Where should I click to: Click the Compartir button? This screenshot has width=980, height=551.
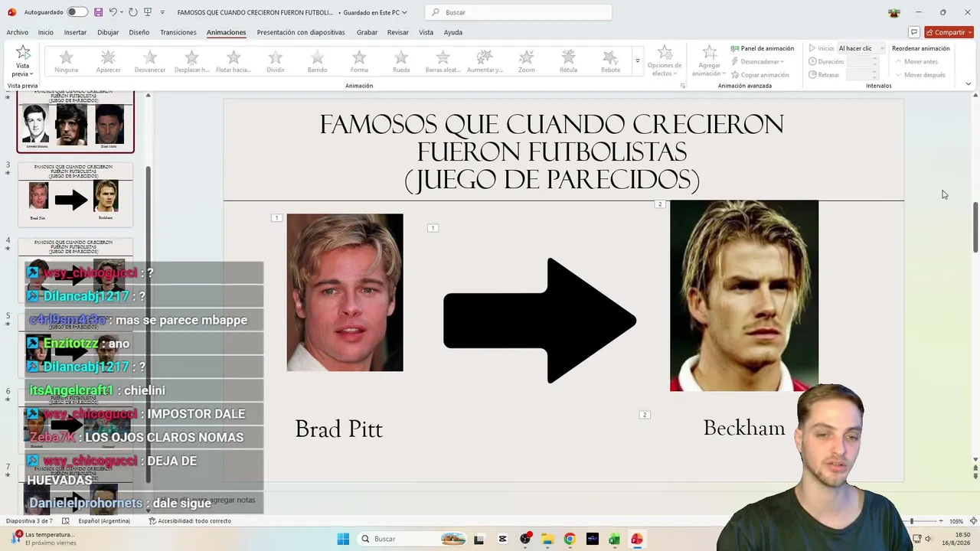click(x=949, y=32)
